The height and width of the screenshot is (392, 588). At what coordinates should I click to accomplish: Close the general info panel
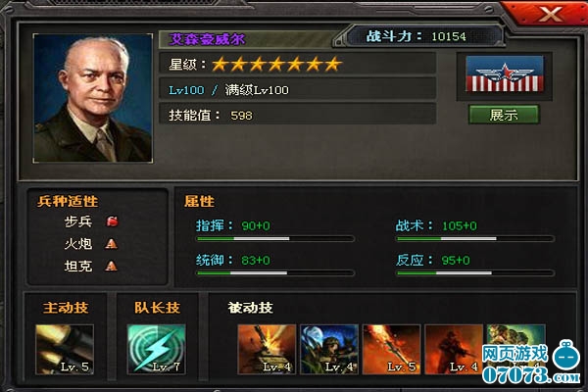[x=550, y=14]
